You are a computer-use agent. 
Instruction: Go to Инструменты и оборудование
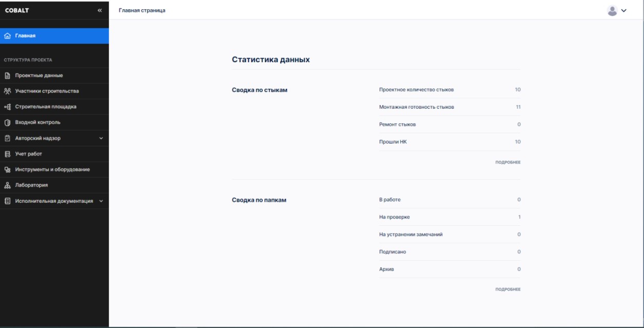tap(54, 169)
